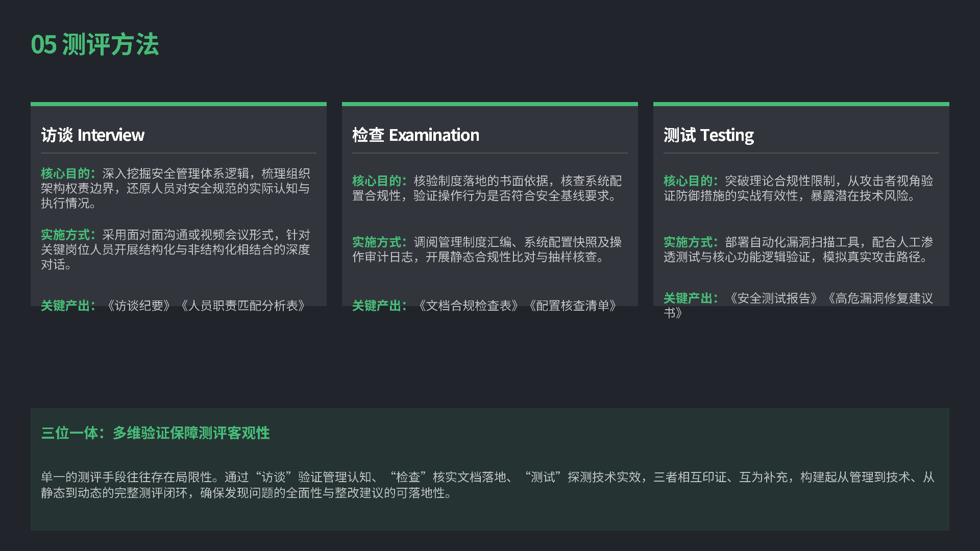This screenshot has height=551, width=980.
Task: Click "关键产出:" label in the Interview card
Action: pos(68,306)
